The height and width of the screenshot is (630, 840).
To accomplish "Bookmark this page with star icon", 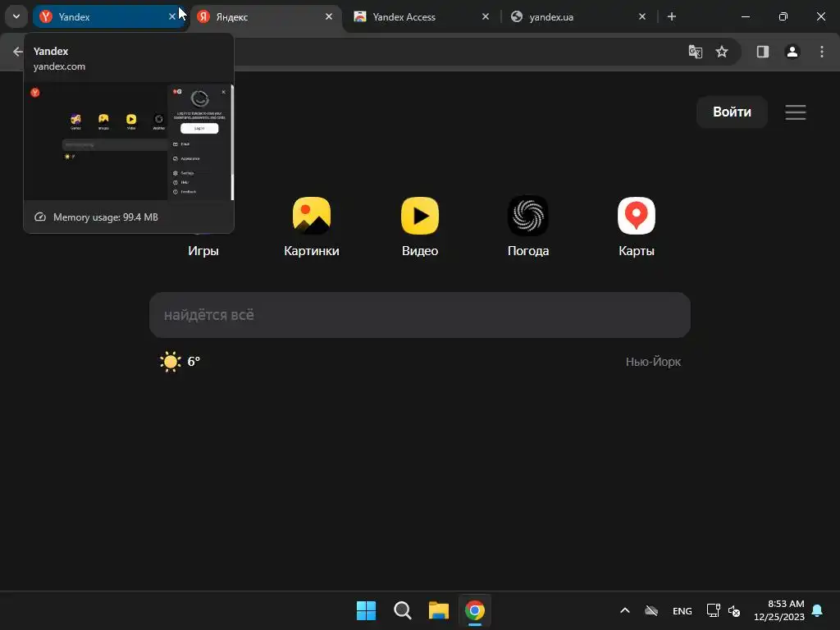I will (722, 52).
